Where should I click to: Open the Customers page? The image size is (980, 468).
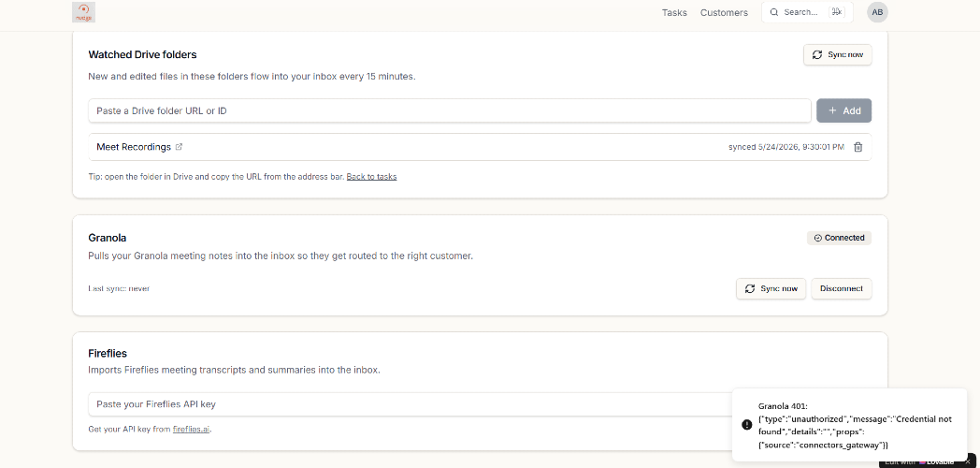click(x=724, y=12)
